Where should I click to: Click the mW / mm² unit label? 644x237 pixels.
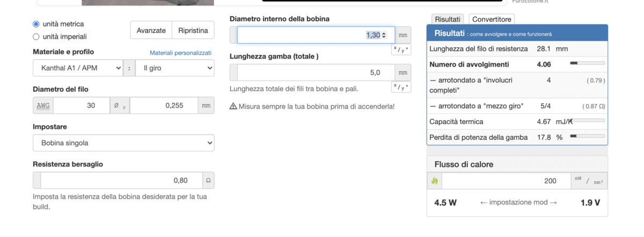tap(589, 181)
